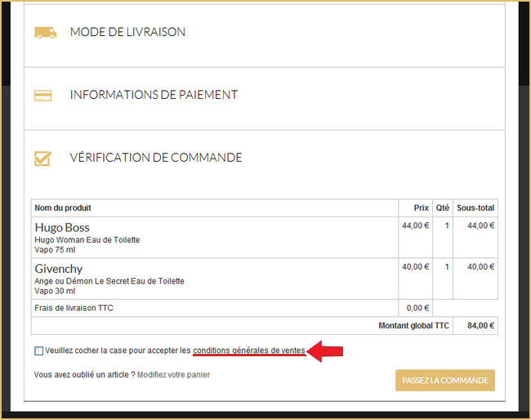
Task: Select the Hugo Boss product name
Action: [62, 228]
